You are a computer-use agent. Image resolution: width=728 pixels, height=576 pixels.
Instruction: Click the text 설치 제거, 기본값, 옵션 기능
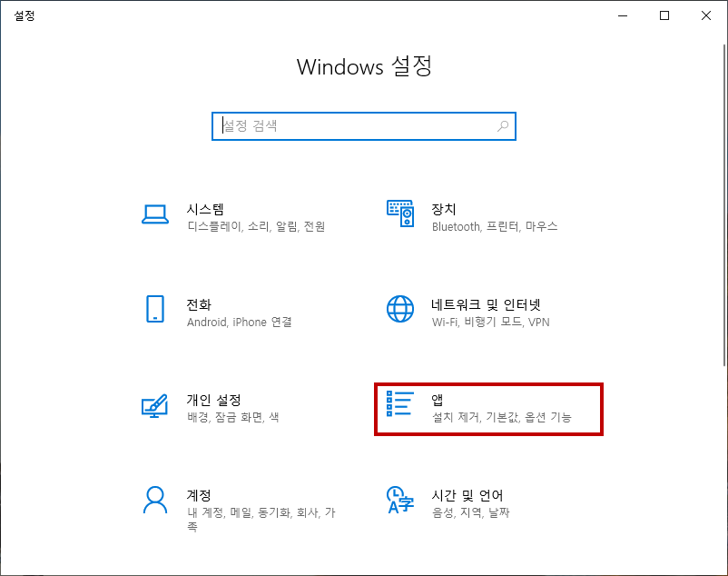click(502, 417)
